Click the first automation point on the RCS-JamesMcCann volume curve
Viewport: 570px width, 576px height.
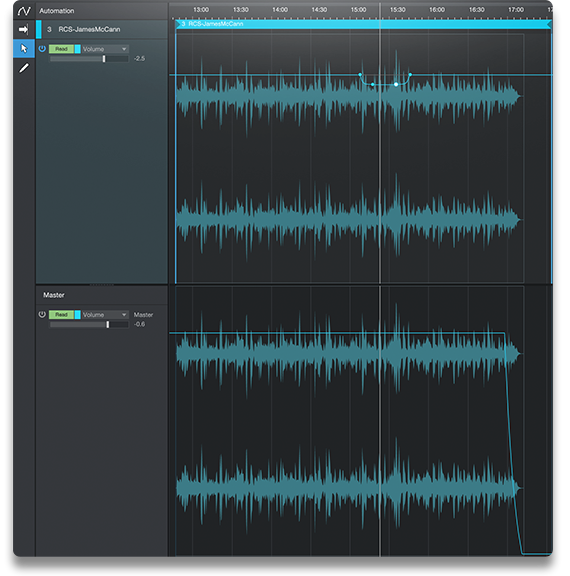pyautogui.click(x=360, y=75)
